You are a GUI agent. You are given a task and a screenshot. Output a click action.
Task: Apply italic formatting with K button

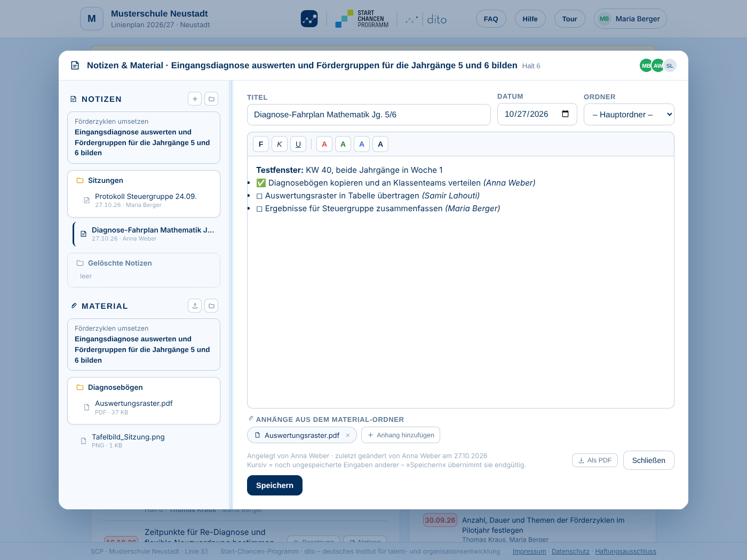[x=280, y=144]
